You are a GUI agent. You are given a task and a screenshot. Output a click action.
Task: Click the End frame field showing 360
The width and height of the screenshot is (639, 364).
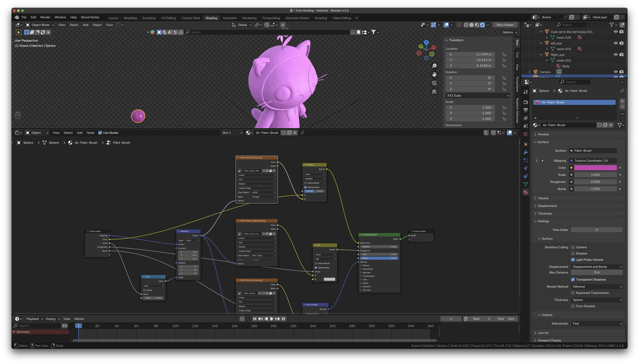[x=506, y=319]
